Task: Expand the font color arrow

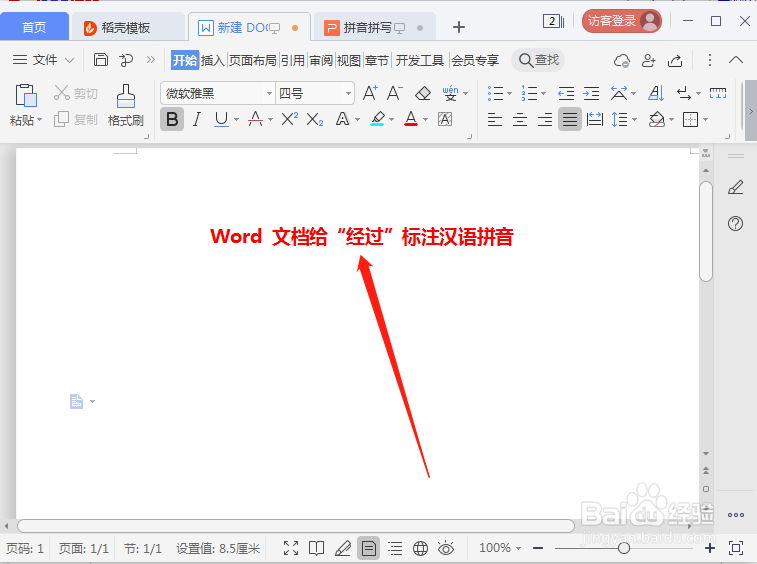Action: click(425, 119)
